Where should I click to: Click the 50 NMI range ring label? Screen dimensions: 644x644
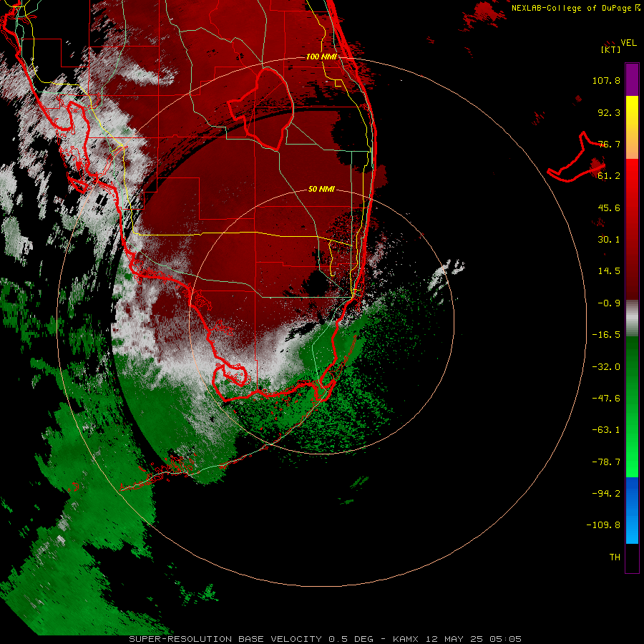point(321,189)
